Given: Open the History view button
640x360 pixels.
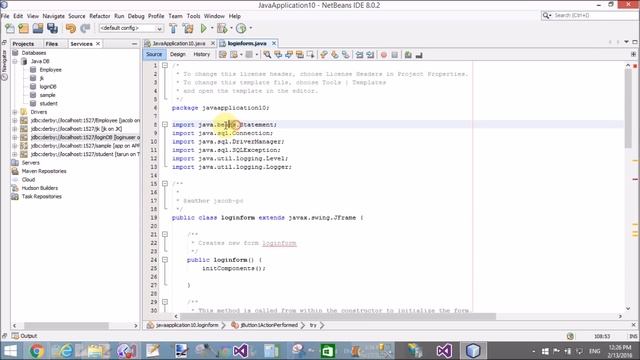Looking at the screenshot, I should coord(202,54).
